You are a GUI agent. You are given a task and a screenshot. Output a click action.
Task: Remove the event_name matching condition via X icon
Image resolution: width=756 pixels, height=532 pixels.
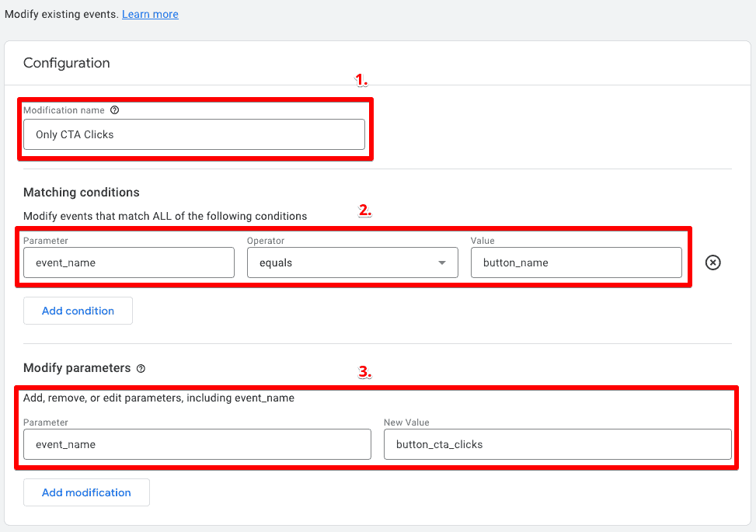click(712, 263)
